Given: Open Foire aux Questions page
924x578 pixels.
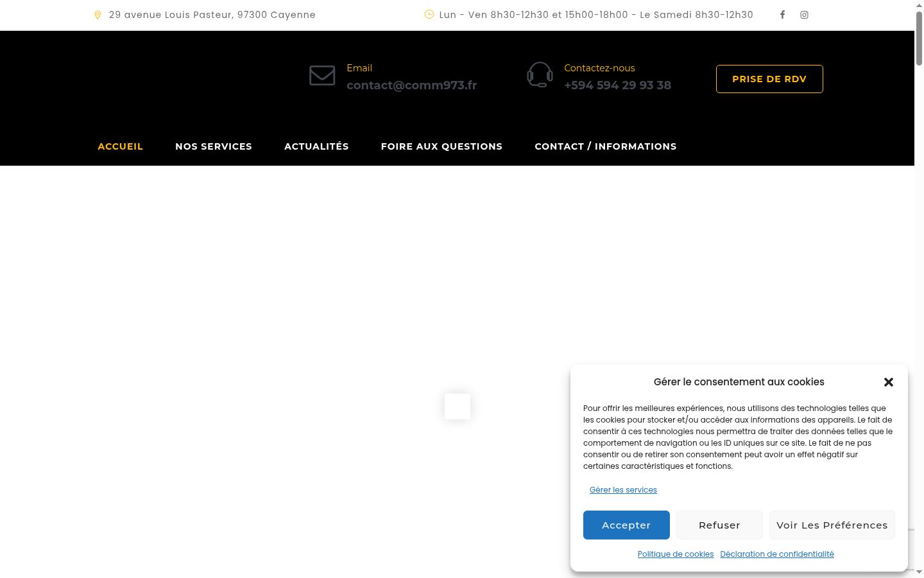Looking at the screenshot, I should tap(441, 146).
